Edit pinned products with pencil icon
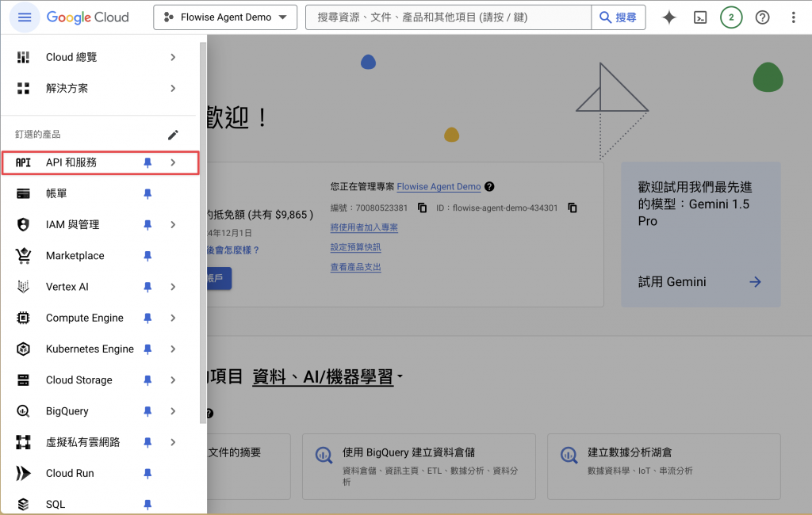The height and width of the screenshot is (515, 812). coord(173,135)
